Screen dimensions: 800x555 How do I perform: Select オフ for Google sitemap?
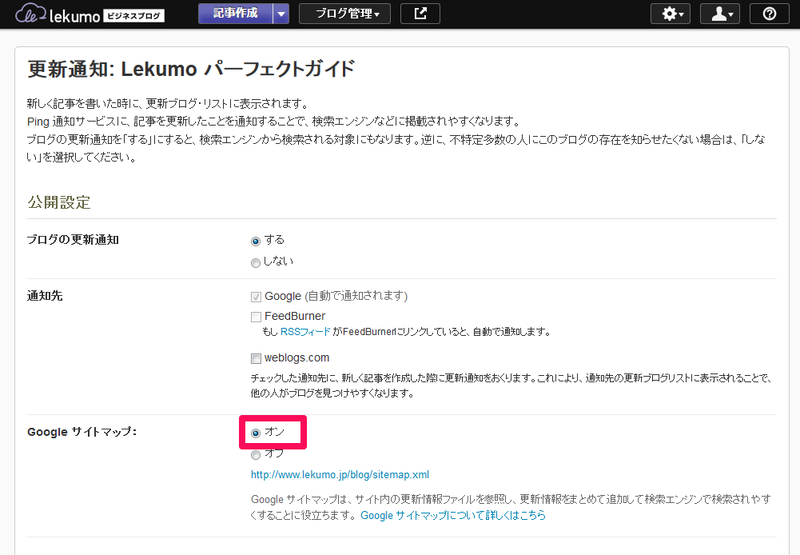tap(256, 455)
